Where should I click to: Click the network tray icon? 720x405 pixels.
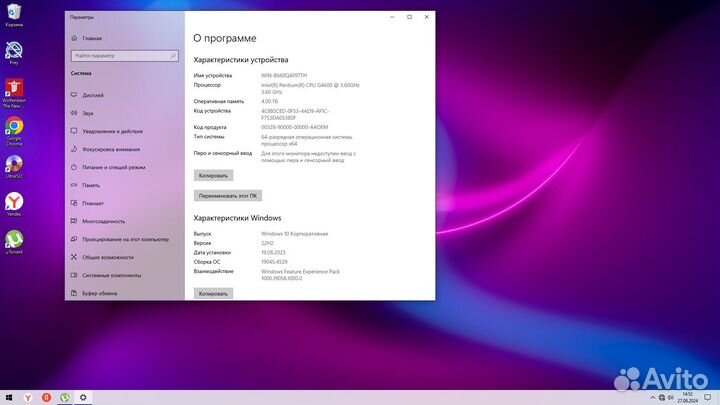point(662,398)
